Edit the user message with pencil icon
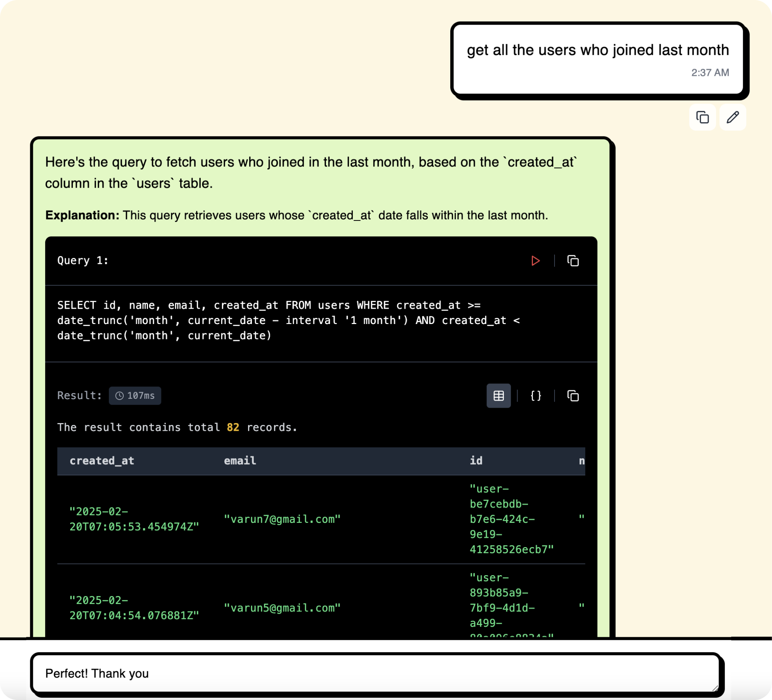Screen dimensions: 772x700 coord(732,117)
